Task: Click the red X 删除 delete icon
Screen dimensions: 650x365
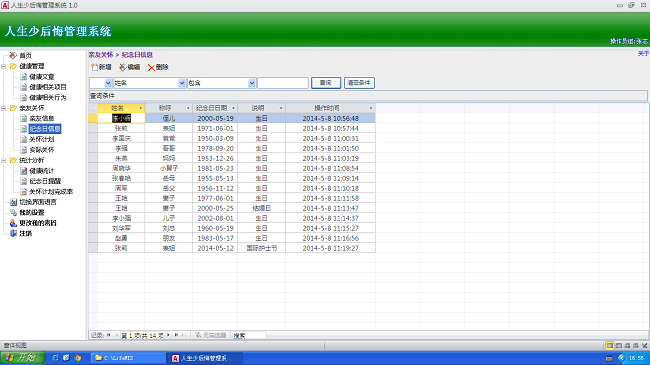Action: click(151, 68)
